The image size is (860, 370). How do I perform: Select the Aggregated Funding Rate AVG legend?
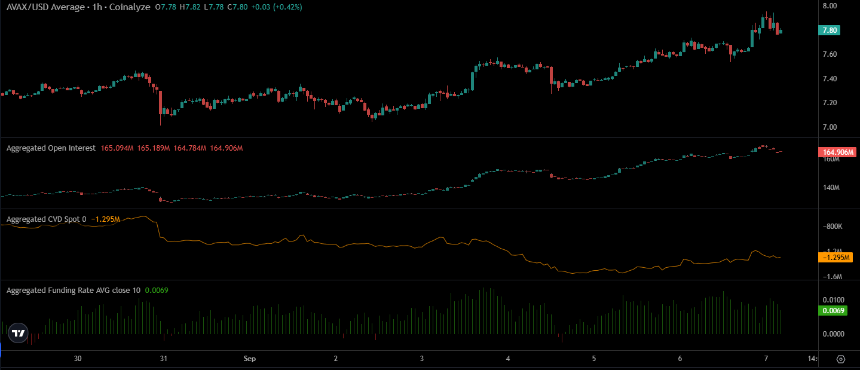[x=73, y=290]
